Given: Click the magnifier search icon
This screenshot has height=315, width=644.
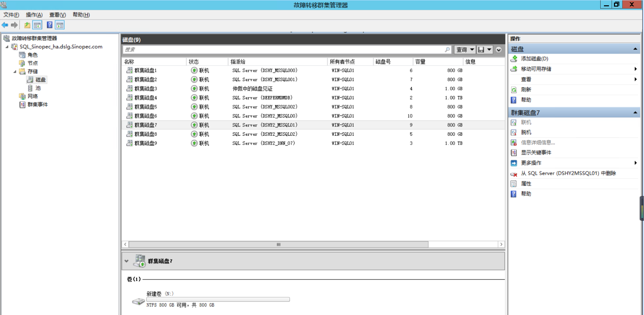Looking at the screenshot, I should tap(447, 49).
